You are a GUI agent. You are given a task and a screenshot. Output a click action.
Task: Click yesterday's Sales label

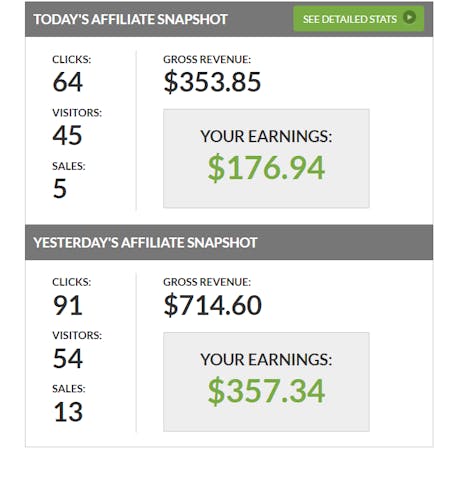click(69, 389)
